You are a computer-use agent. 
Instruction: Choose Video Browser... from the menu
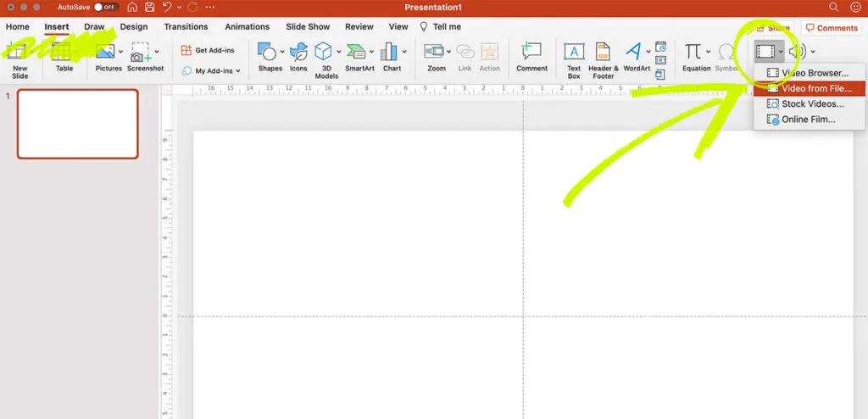810,73
